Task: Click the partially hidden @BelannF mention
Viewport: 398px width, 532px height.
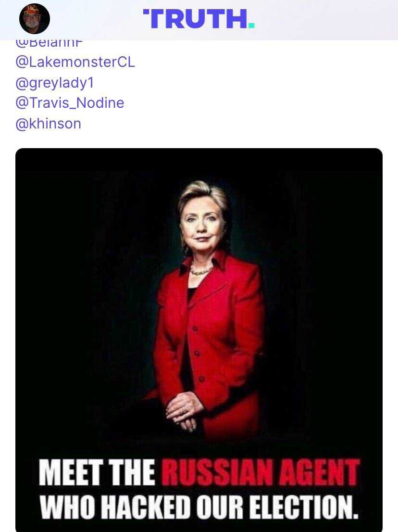Action: (49, 43)
